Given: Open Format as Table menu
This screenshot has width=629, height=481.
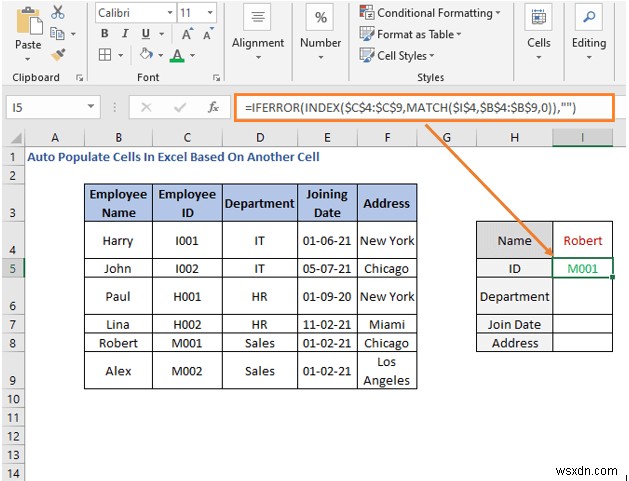Looking at the screenshot, I should tap(410, 34).
